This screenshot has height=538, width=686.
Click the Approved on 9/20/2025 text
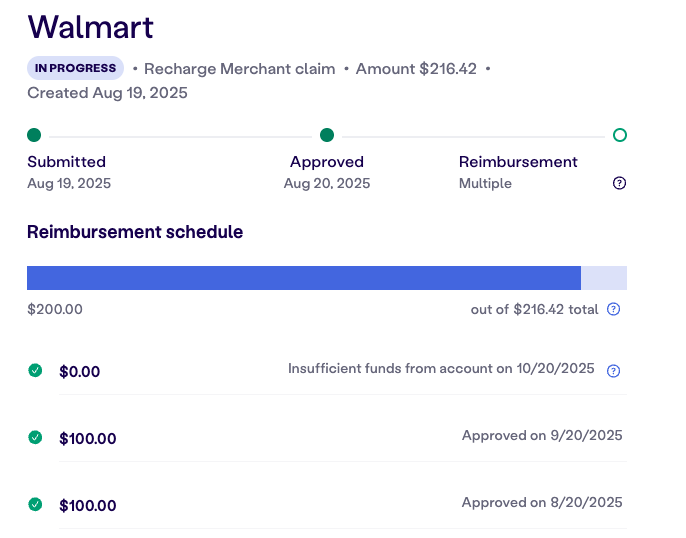pyautogui.click(x=542, y=435)
